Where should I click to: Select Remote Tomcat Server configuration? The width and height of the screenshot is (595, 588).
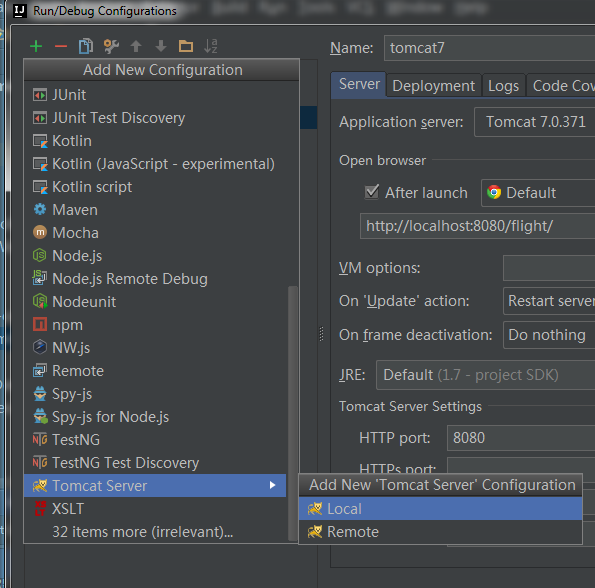(x=440, y=532)
